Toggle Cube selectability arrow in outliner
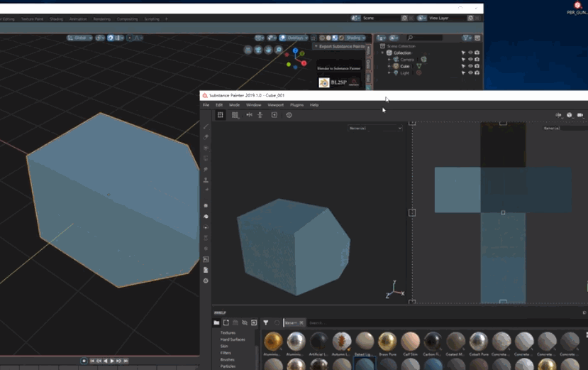The height and width of the screenshot is (370, 588). 463,66
